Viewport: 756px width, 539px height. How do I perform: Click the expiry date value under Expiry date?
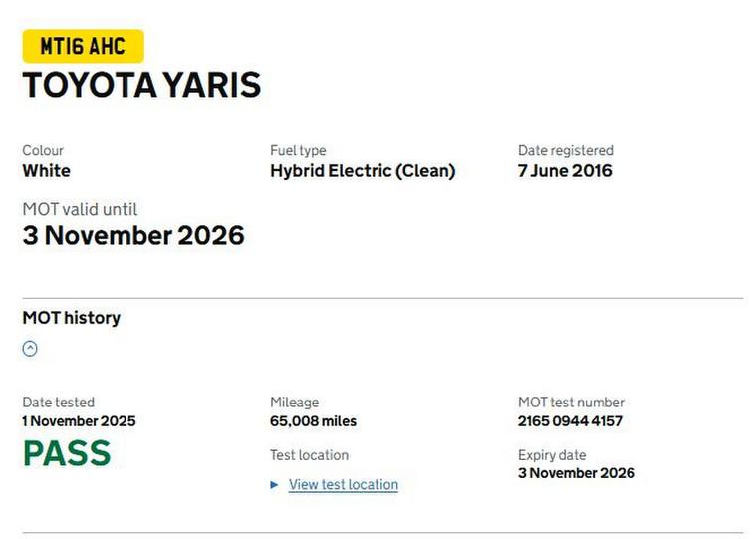(x=576, y=473)
